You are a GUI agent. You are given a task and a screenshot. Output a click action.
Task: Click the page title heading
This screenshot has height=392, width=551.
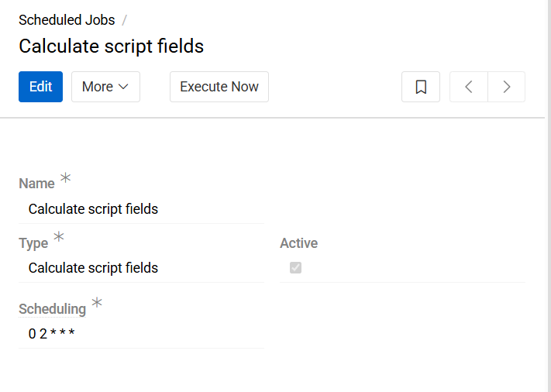[x=111, y=46]
